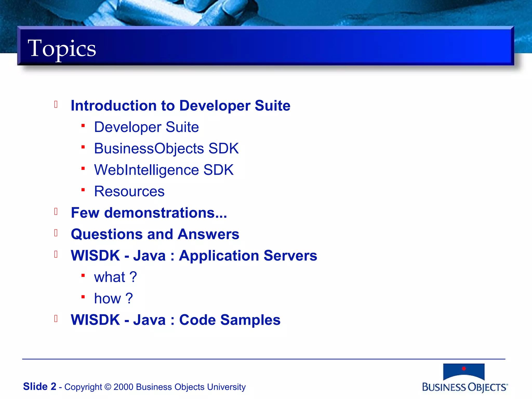
Task: Select the BusinessObjects SDK bullet text
Action: click(166, 149)
